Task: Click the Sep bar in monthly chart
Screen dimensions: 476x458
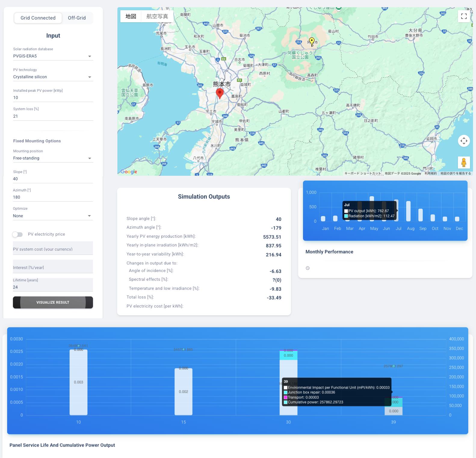Action: point(420,215)
